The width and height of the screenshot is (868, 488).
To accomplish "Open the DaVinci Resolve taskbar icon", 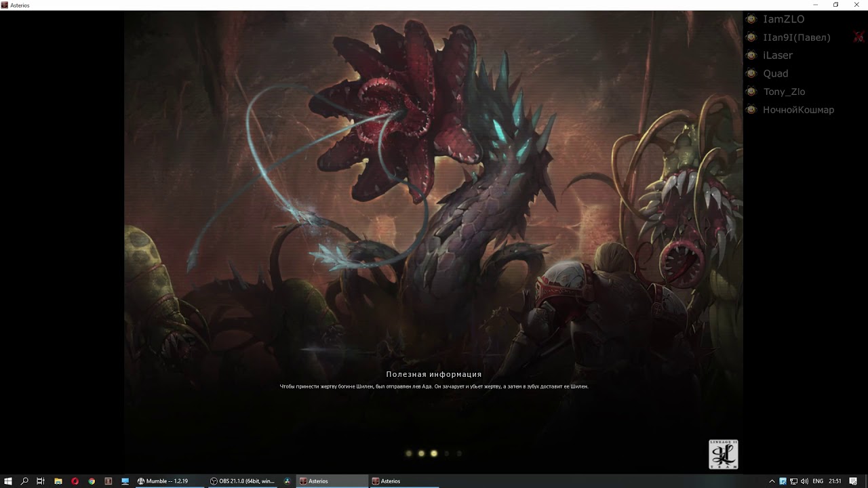I will 287,481.
